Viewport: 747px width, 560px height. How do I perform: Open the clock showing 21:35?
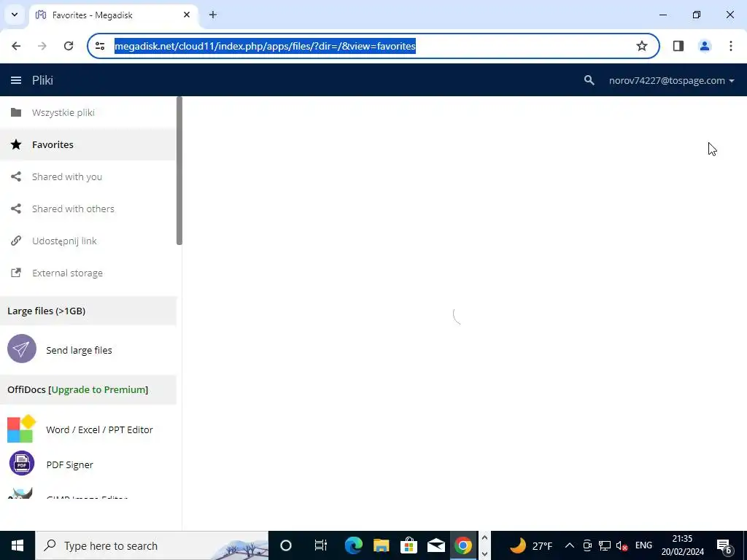tap(682, 545)
